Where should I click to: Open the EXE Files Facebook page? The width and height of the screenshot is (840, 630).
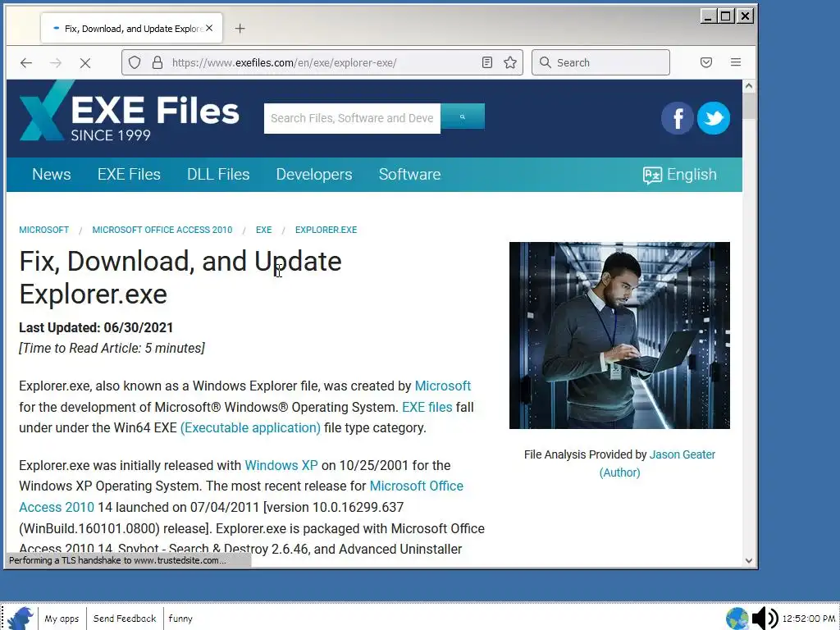coord(677,118)
